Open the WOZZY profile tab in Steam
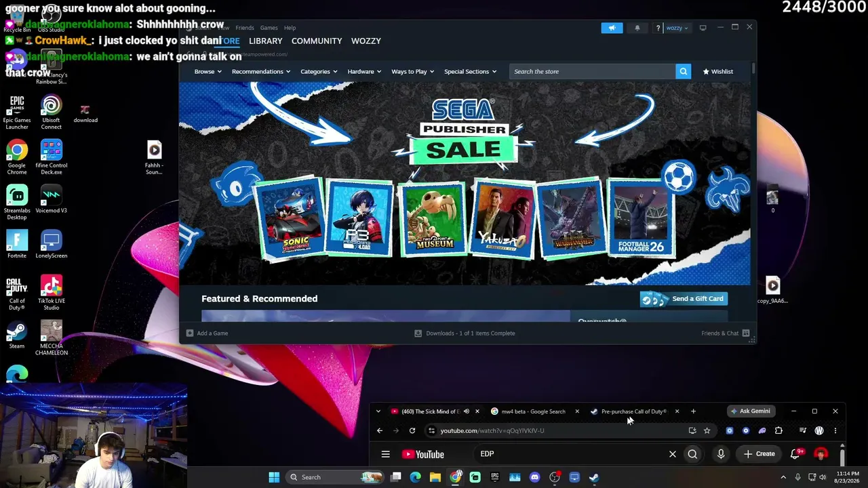The width and height of the screenshot is (868, 488). pos(366,41)
